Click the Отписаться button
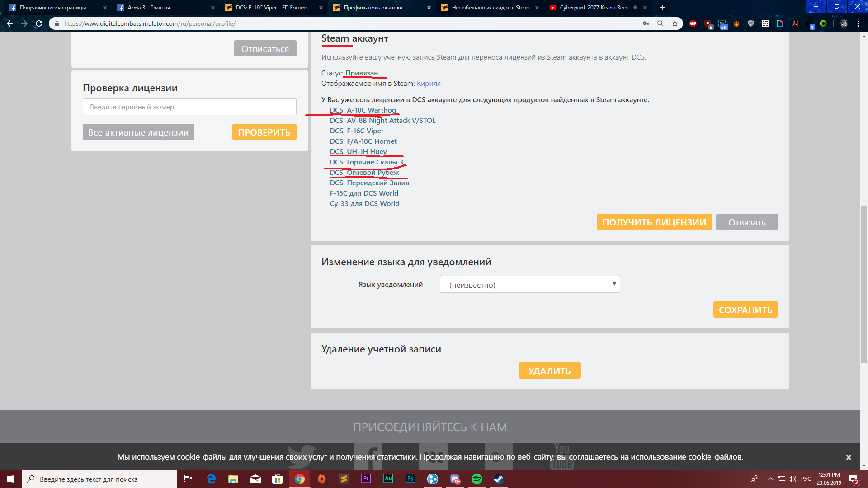868x488 pixels. click(265, 49)
